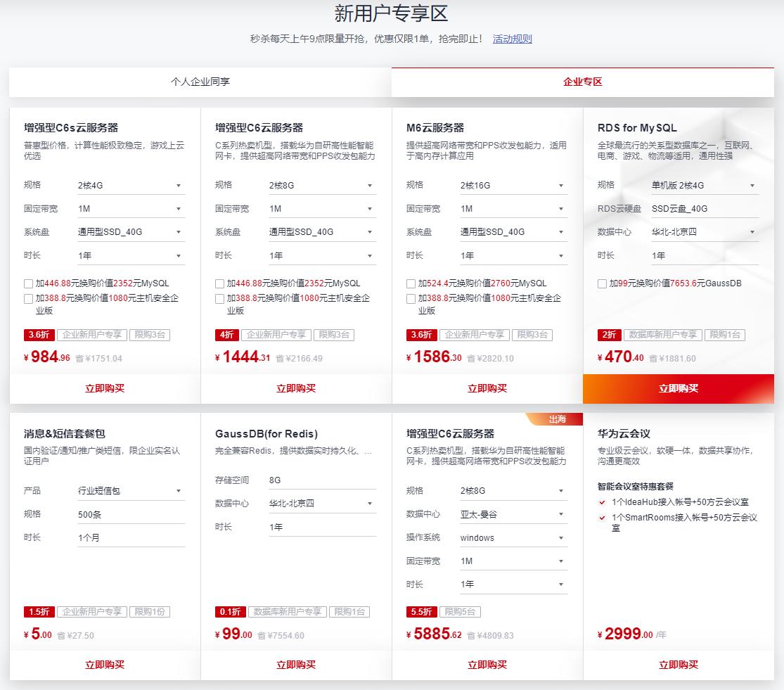Click the 规格 500条 field
The image size is (784, 690).
point(131,514)
